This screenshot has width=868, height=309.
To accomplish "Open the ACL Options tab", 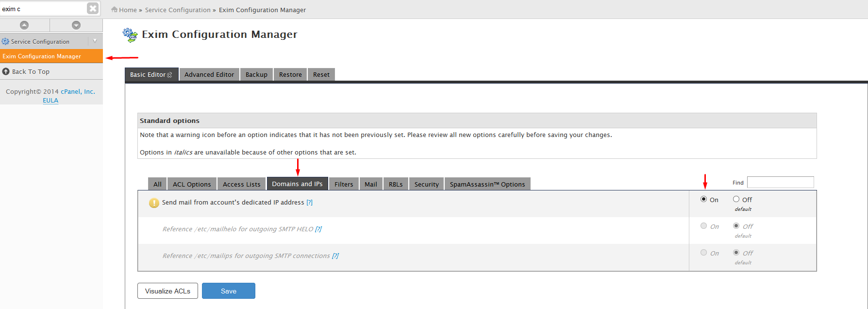I will coord(192,184).
